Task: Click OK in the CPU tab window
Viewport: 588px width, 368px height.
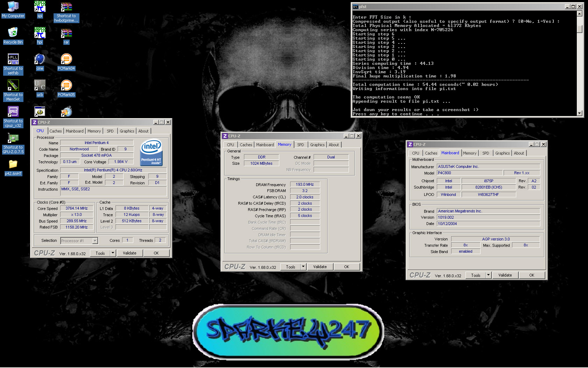Action: pyautogui.click(x=156, y=253)
